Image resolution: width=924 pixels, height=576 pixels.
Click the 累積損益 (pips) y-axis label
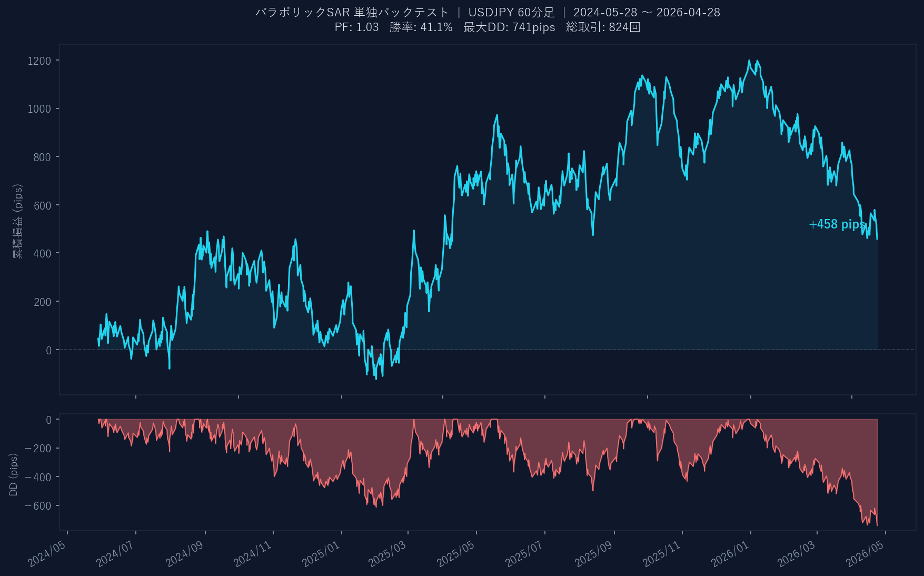(18, 221)
